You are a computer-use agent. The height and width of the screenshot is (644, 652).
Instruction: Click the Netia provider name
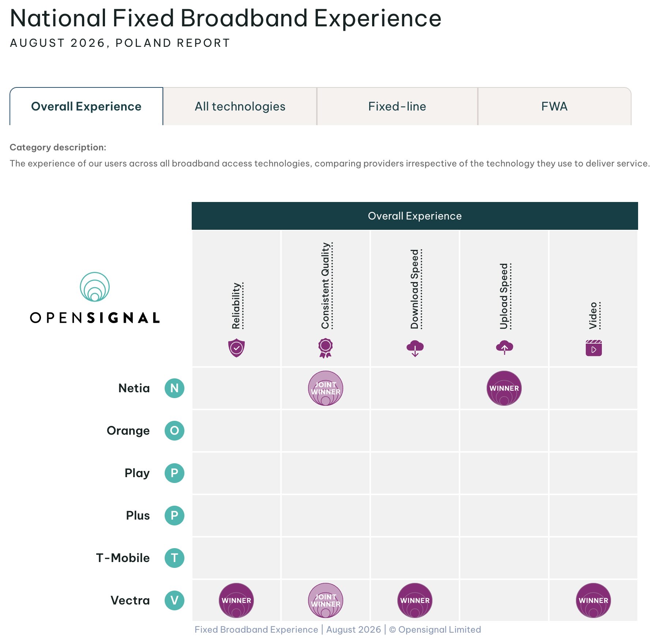134,388
